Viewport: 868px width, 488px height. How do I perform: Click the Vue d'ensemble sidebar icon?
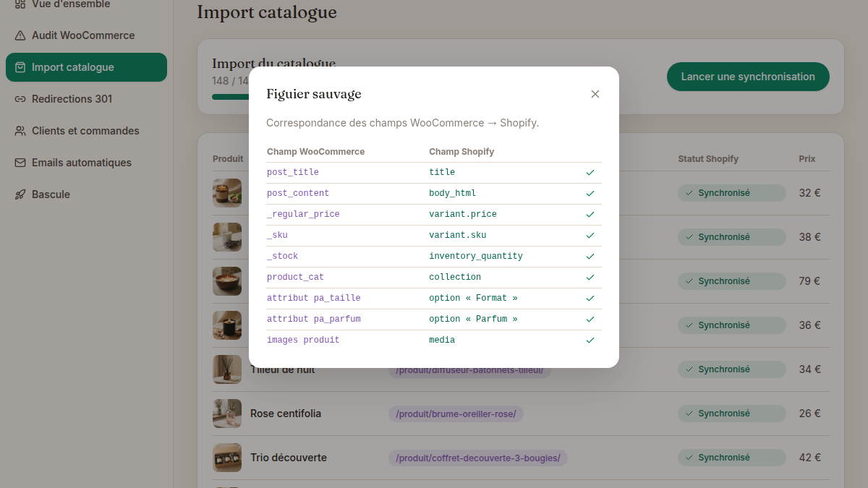coord(20,4)
